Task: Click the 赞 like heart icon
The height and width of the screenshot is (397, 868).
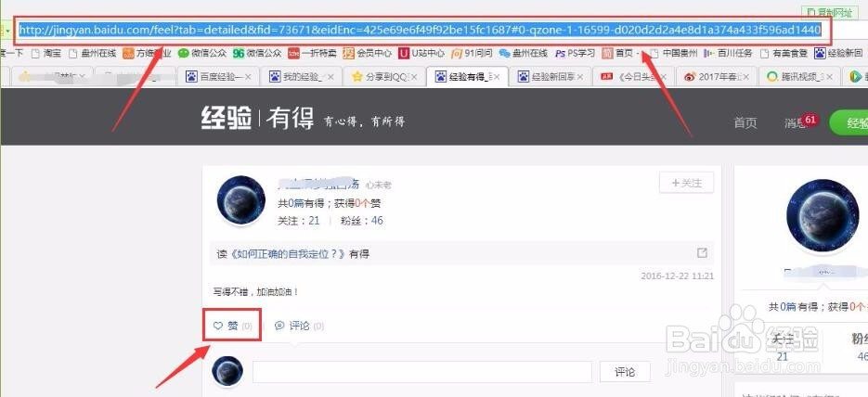Action: tap(218, 326)
